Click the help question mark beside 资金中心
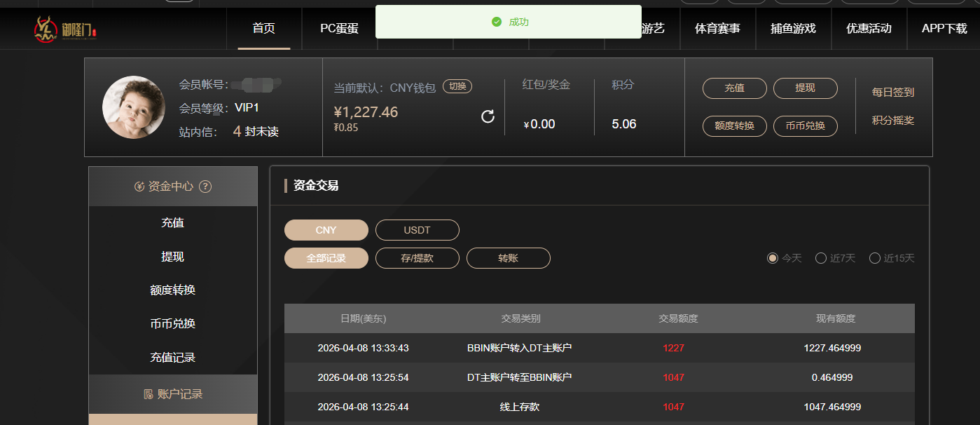The height and width of the screenshot is (425, 980). tap(205, 187)
